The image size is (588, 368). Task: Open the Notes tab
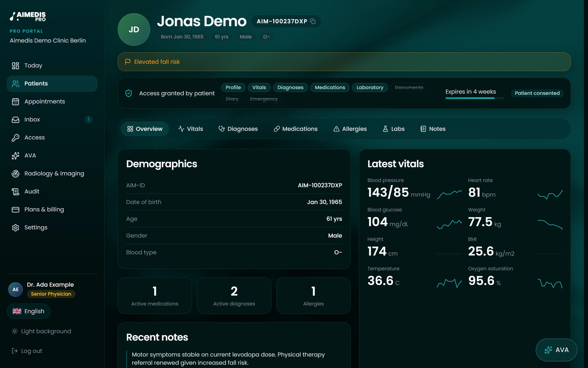pyautogui.click(x=433, y=129)
